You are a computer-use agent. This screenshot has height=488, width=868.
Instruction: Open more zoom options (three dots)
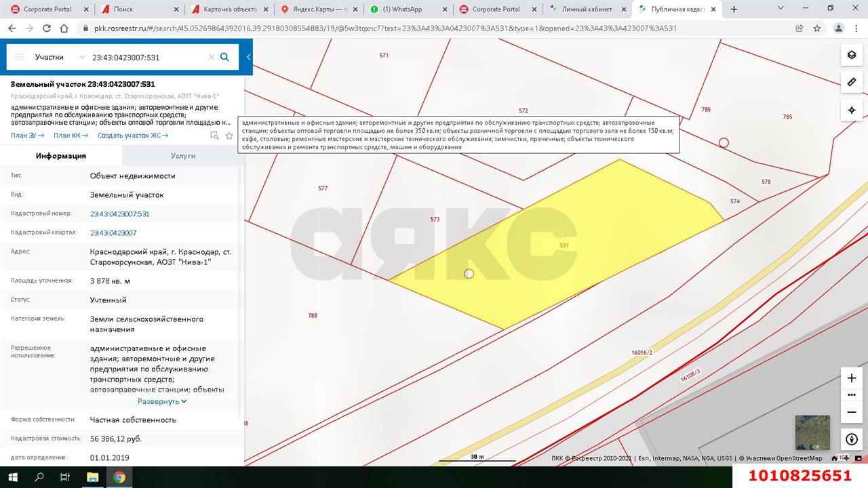pyautogui.click(x=852, y=395)
